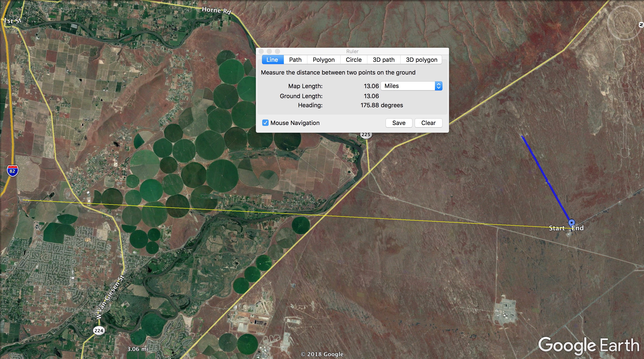Open the 3D path tab
This screenshot has height=359, width=644.
pyautogui.click(x=384, y=60)
